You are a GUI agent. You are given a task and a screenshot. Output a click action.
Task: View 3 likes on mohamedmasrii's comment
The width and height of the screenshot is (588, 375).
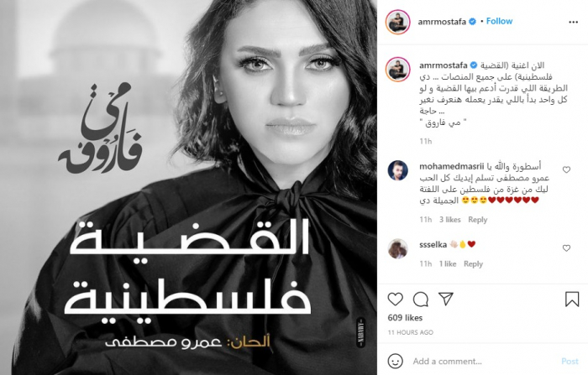click(450, 220)
